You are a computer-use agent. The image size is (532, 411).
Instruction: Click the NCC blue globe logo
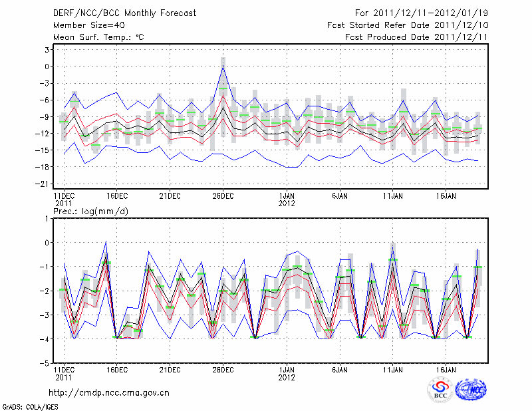tap(469, 389)
